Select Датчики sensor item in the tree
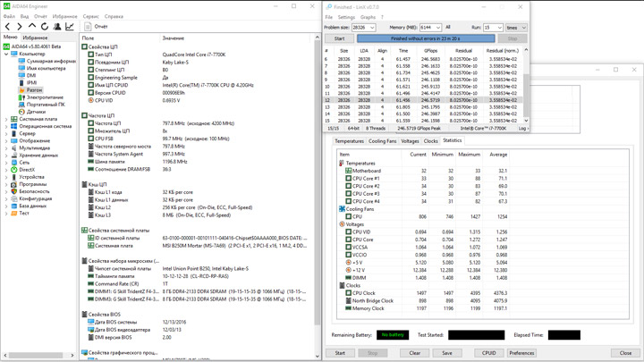 click(36, 112)
